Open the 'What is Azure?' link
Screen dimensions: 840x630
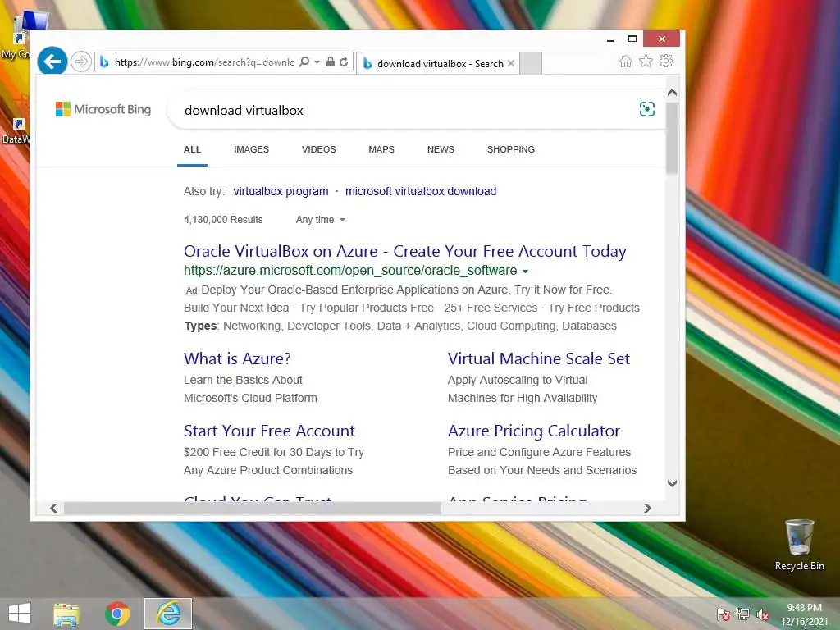[237, 358]
